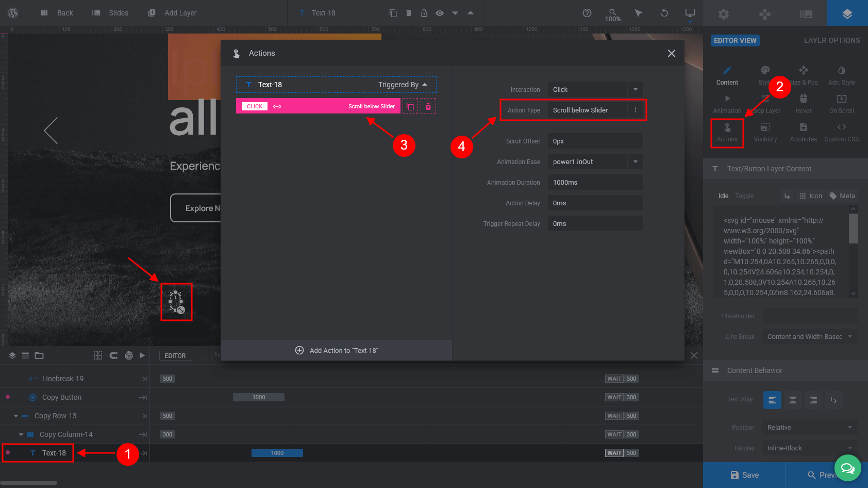Move layer down with the down arrow icon
868x488 pixels.
point(455,13)
